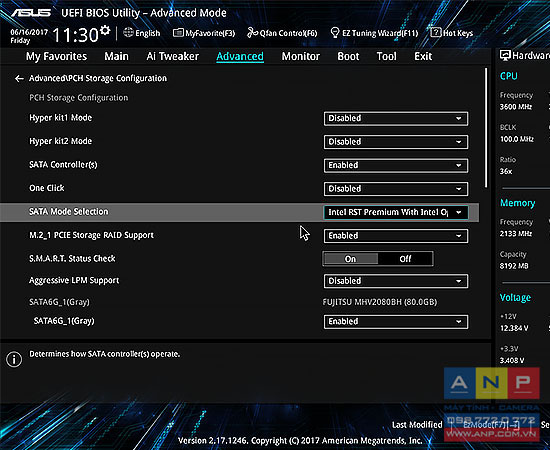Open the Boot tab
550x450 pixels.
tap(348, 56)
